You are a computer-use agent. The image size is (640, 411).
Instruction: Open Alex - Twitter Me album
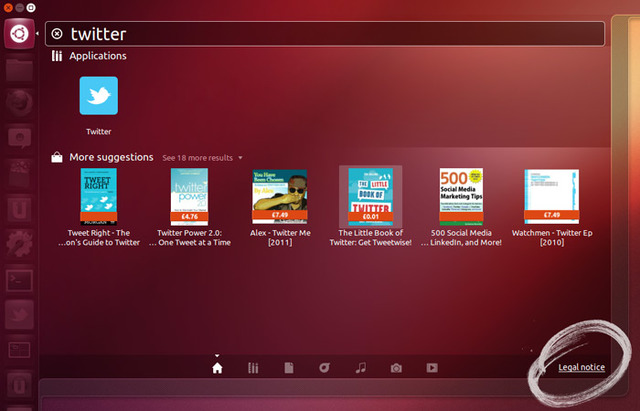click(x=280, y=207)
